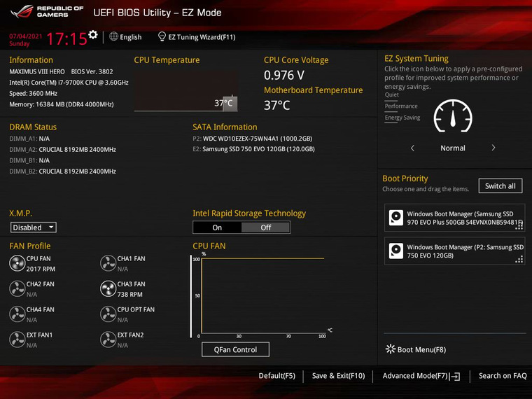The image size is (532, 399).
Task: Click the DIMM_B1 N/A entry
Action: [x=29, y=160]
